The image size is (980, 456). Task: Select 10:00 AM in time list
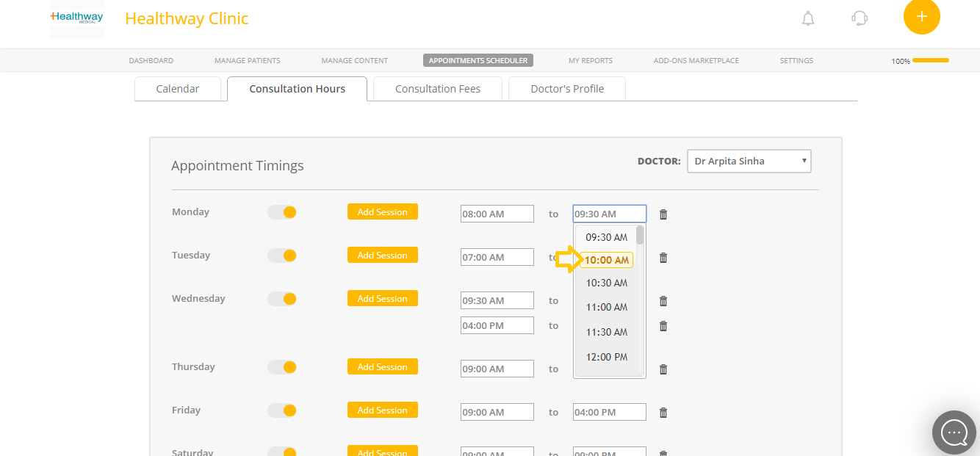(606, 260)
